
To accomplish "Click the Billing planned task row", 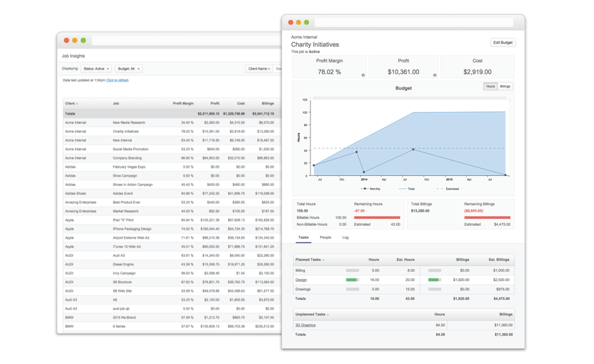I will tap(404, 270).
